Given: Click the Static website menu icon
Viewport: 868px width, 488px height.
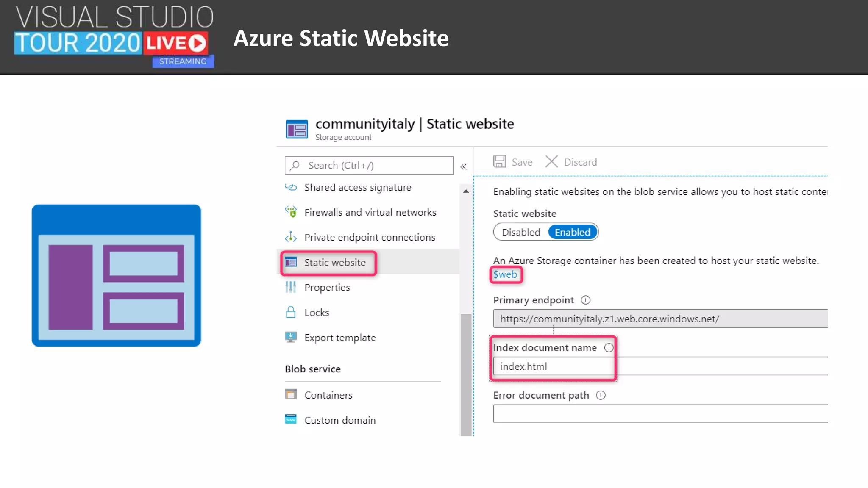Looking at the screenshot, I should (x=291, y=262).
